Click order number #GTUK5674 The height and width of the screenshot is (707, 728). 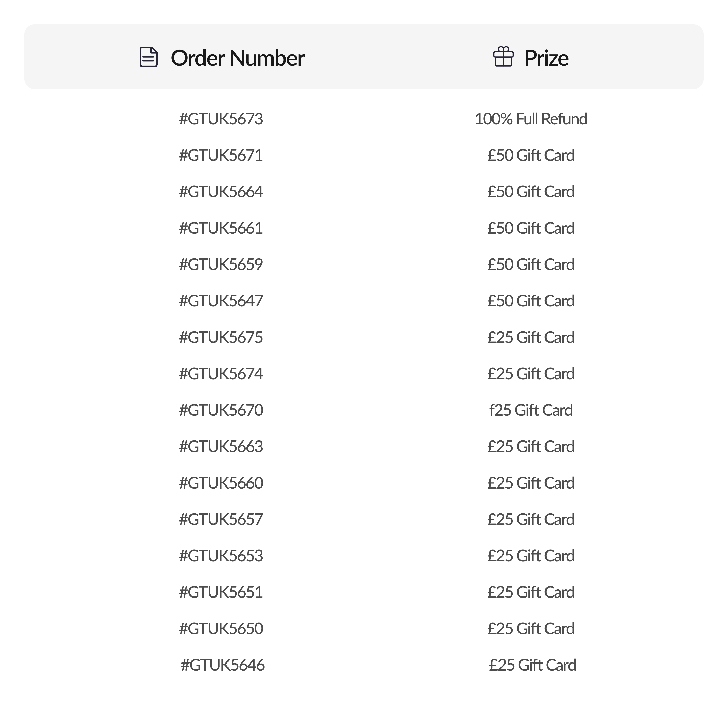[221, 374]
